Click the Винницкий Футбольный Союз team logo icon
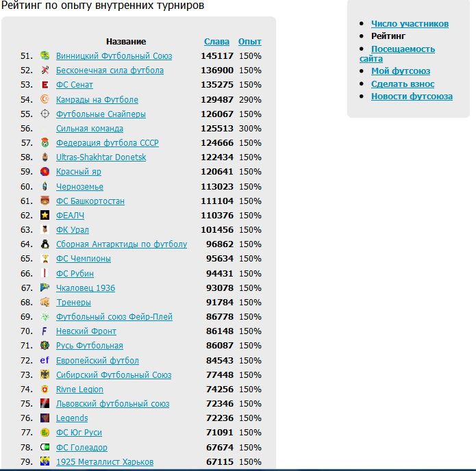 [x=45, y=56]
